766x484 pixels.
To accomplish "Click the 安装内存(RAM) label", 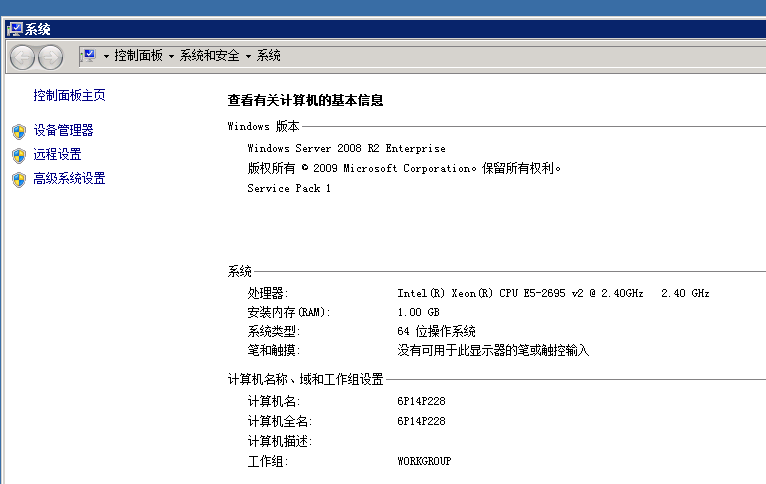I will coord(289,312).
